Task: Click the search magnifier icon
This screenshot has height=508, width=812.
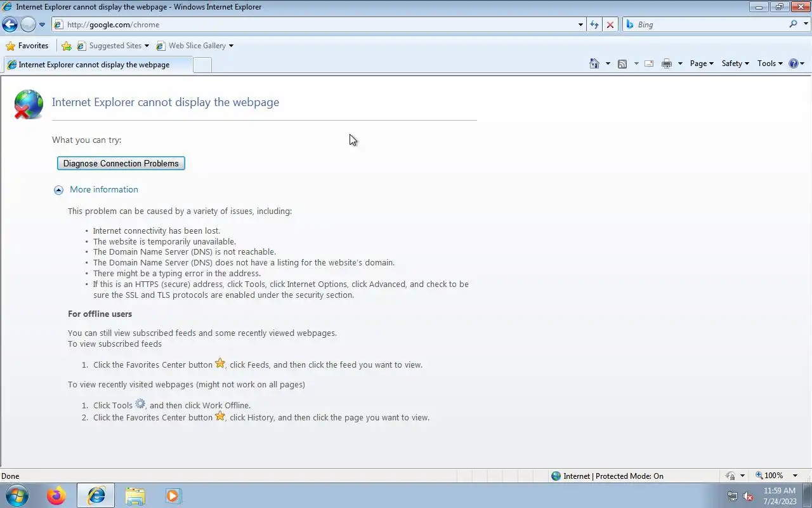Action: pyautogui.click(x=793, y=24)
